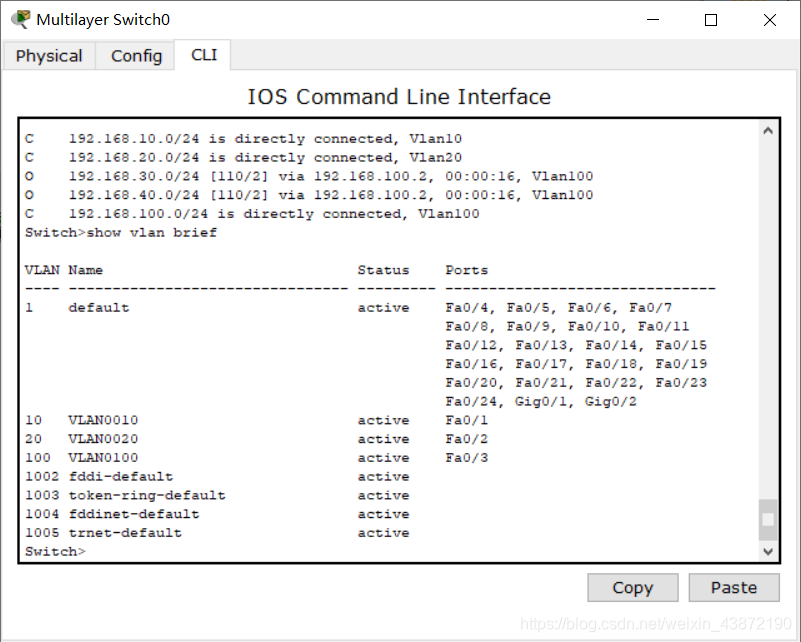
Task: Click the Multilayer Switch0 window icon
Action: pos(20,19)
